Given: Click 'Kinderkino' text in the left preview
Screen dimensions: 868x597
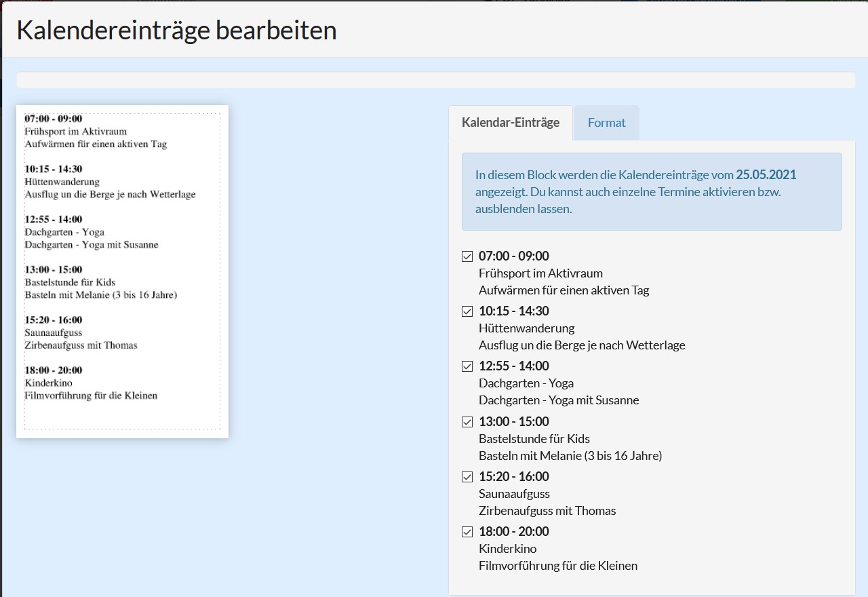Looking at the screenshot, I should pos(48,383).
